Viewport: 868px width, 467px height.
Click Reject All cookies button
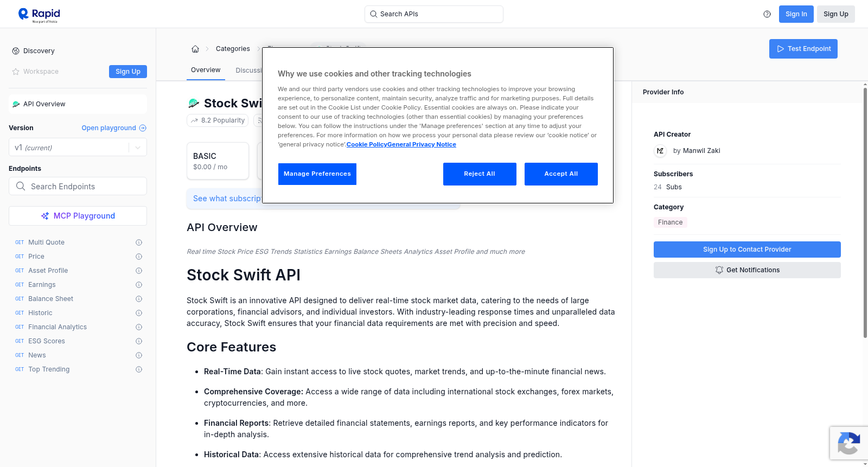pos(480,174)
